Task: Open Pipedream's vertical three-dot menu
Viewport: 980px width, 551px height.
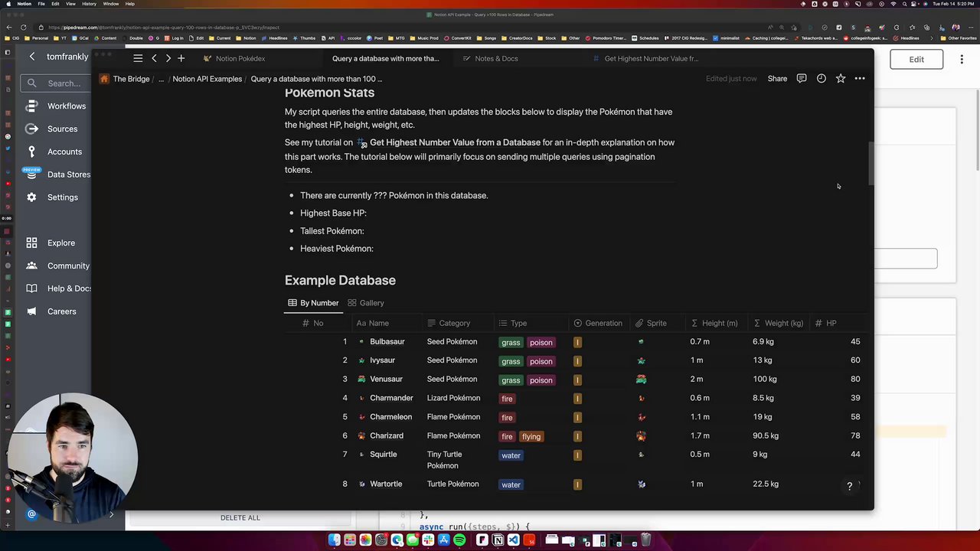Action: click(962, 59)
